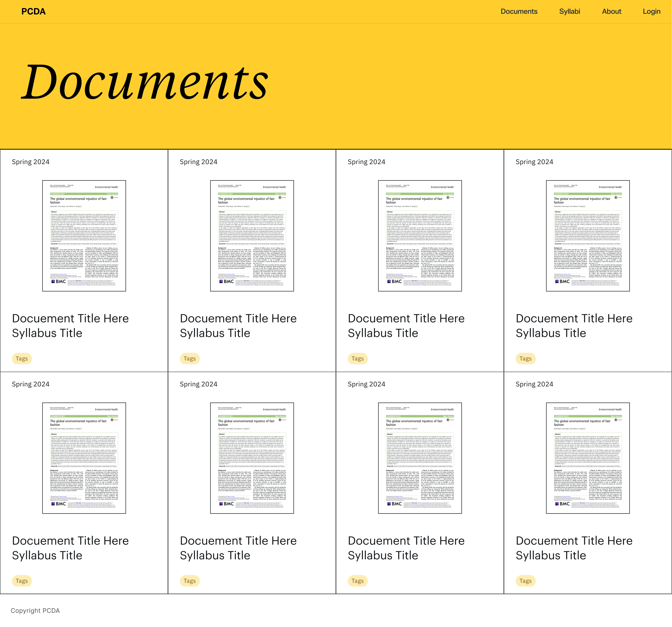Open second row second document thumbnail
This screenshot has width=672, height=627.
pyautogui.click(x=252, y=458)
